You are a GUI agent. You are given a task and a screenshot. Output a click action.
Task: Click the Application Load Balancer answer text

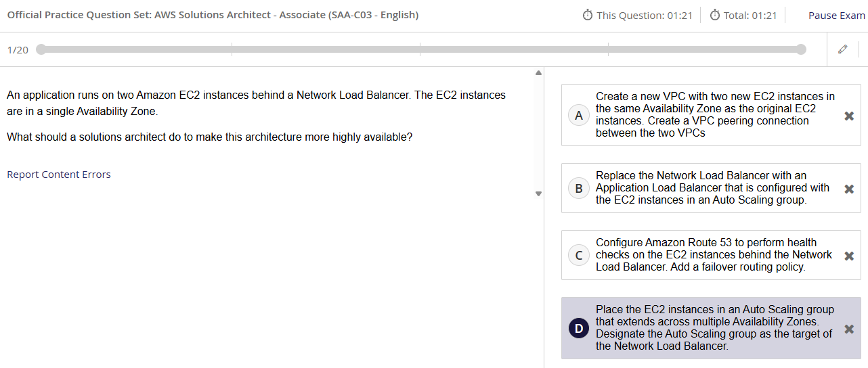pyautogui.click(x=712, y=188)
